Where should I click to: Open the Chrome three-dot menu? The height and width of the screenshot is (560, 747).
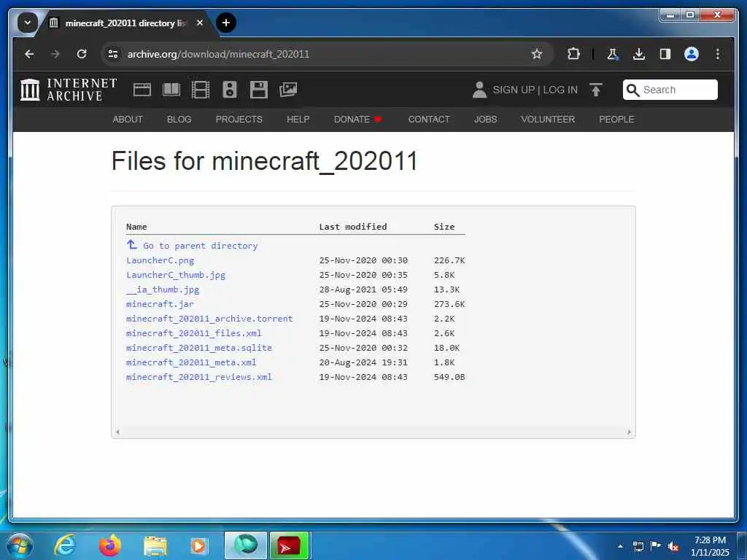718,54
